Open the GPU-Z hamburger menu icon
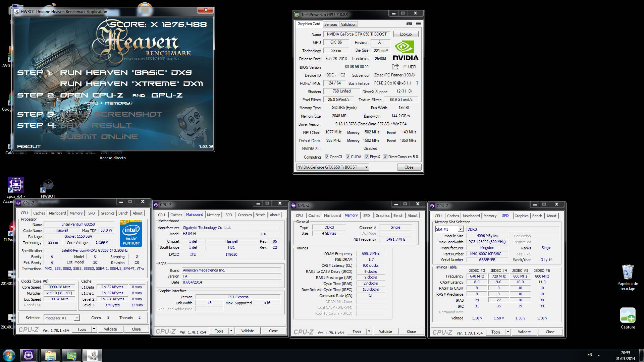 [418, 24]
